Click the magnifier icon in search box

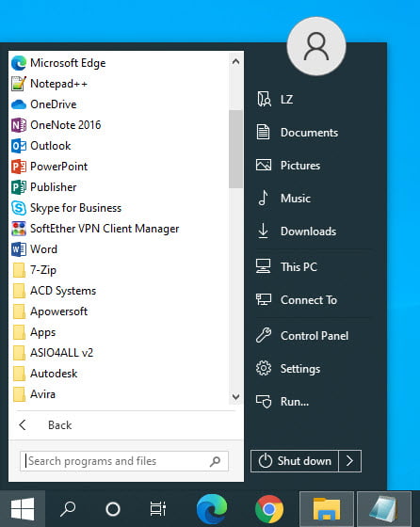click(215, 461)
